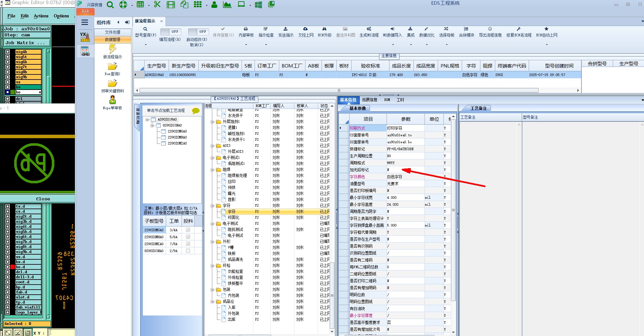The height and width of the screenshot is (336, 644).
Task: Switch to 拓展信息 tab
Action: coord(370,100)
